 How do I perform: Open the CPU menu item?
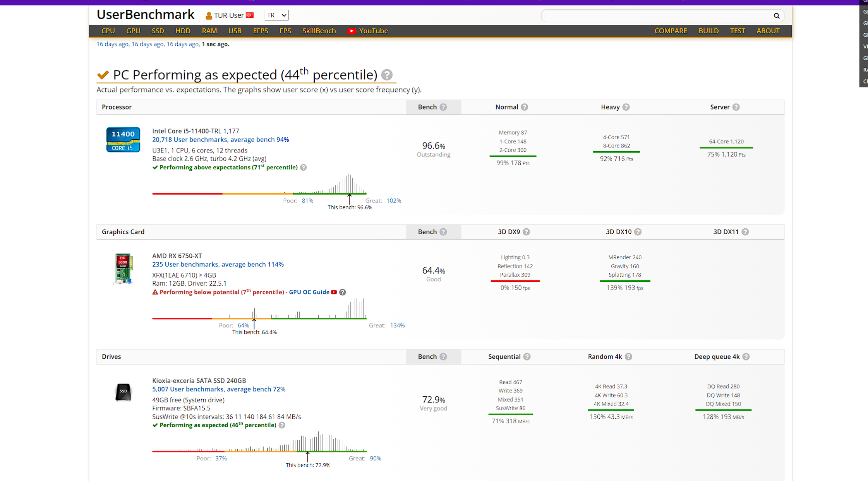(108, 31)
